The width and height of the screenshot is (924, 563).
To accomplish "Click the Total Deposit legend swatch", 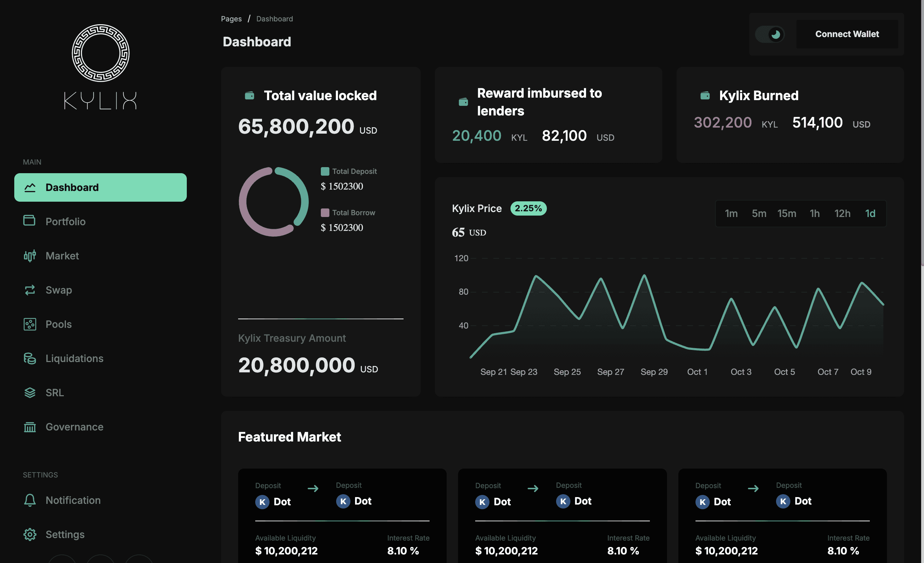I will coord(325,171).
